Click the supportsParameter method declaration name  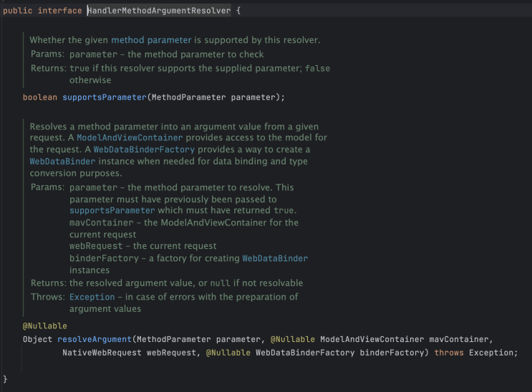click(x=104, y=97)
